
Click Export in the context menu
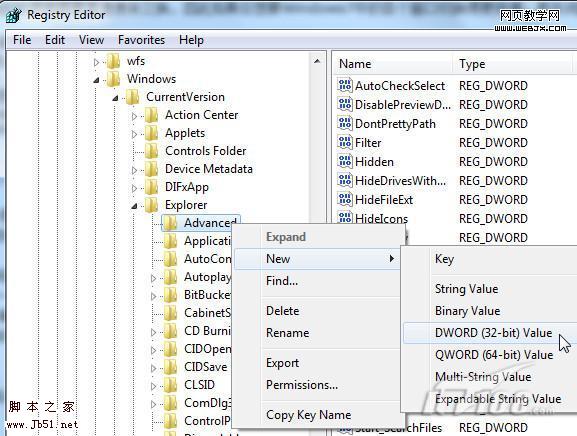pyautogui.click(x=282, y=363)
